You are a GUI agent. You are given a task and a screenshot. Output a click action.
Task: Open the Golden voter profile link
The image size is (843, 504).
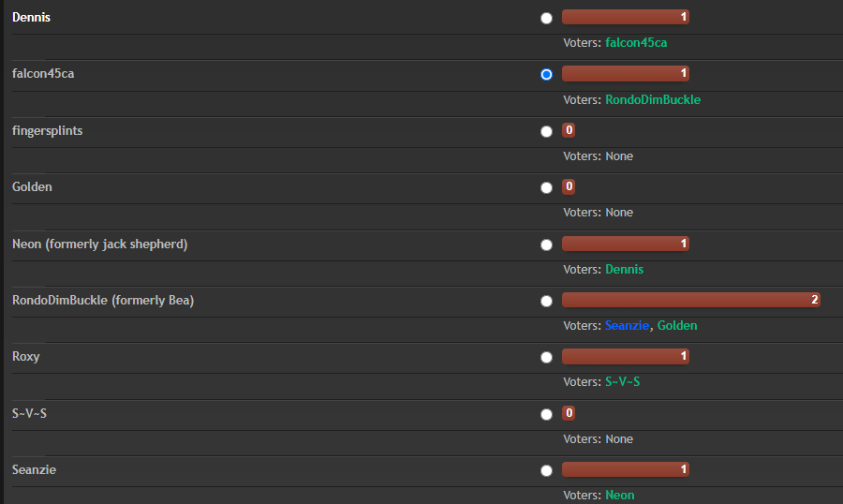tap(677, 325)
